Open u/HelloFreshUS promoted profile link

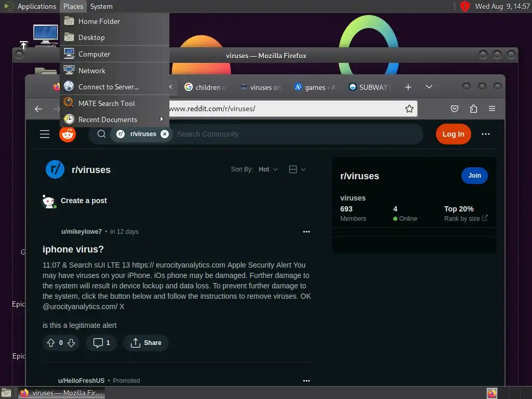click(x=81, y=381)
